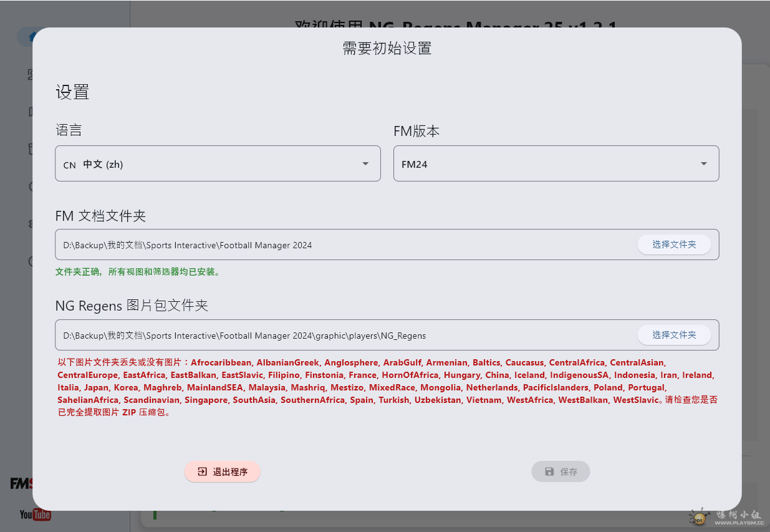Viewport: 770px width, 532px height.
Task: Choose folder for NG Regens 图片包文件夹
Action: tap(674, 335)
